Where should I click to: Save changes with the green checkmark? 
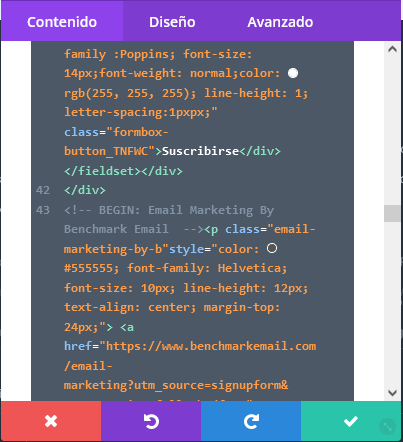(x=351, y=421)
